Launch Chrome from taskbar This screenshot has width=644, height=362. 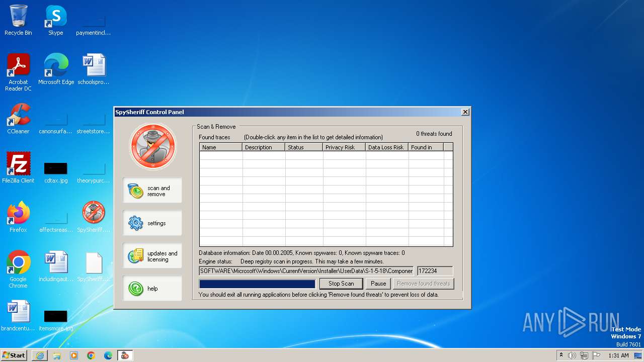91,355
